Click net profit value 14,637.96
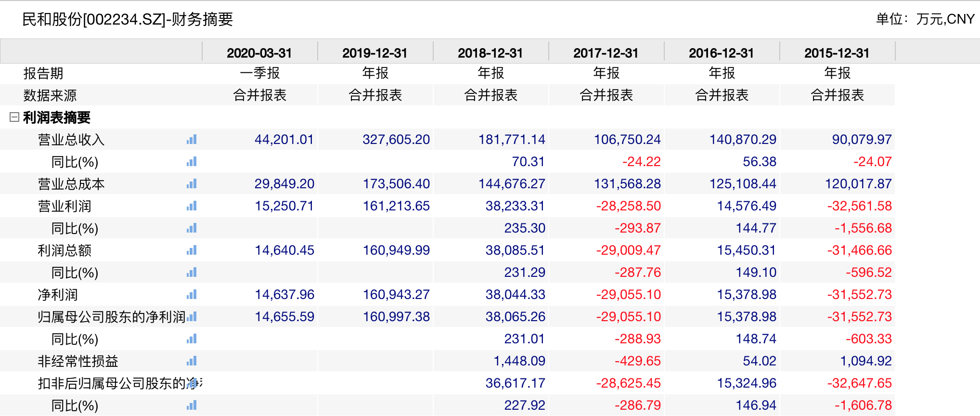 (284, 295)
